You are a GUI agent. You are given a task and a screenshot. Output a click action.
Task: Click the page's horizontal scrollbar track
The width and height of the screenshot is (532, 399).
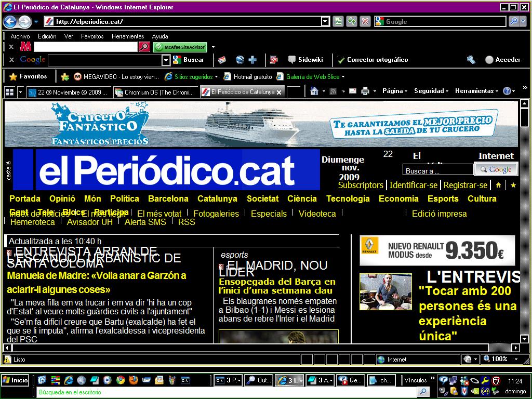click(499, 348)
